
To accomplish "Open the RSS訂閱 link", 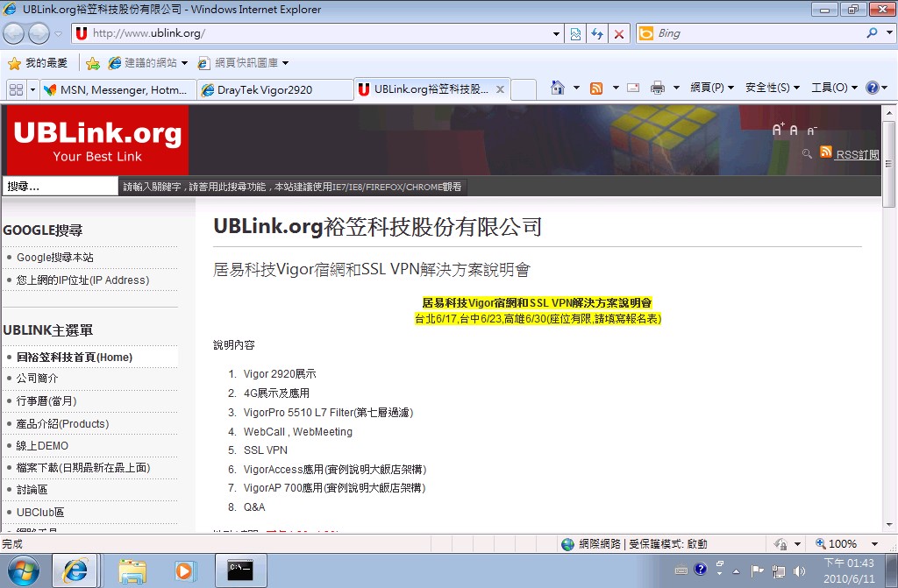I will pos(858,154).
